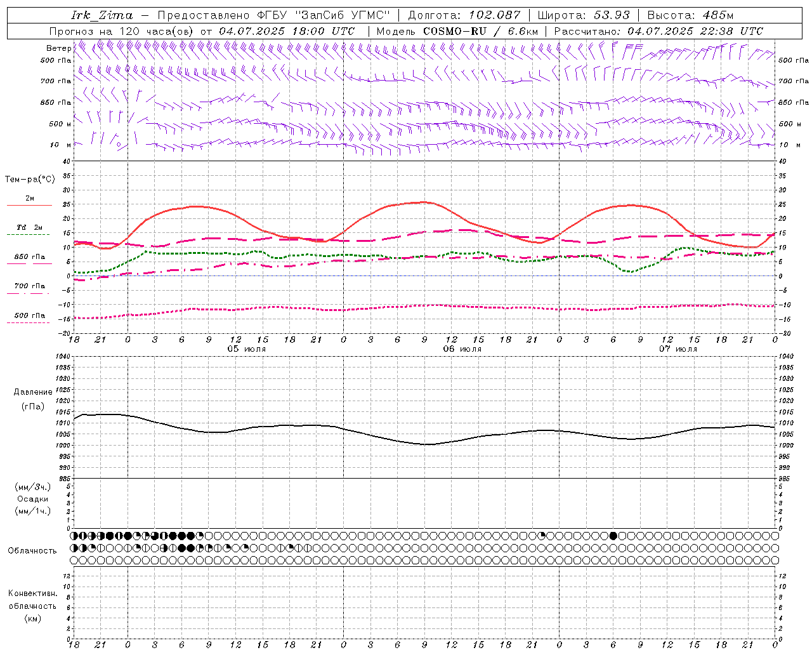Click the Ветер panel label
The height and width of the screenshot is (650, 812).
(x=59, y=48)
